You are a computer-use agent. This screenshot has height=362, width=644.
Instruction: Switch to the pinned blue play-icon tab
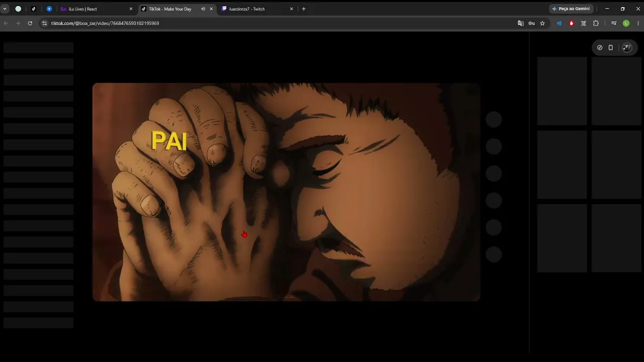pyautogui.click(x=49, y=9)
